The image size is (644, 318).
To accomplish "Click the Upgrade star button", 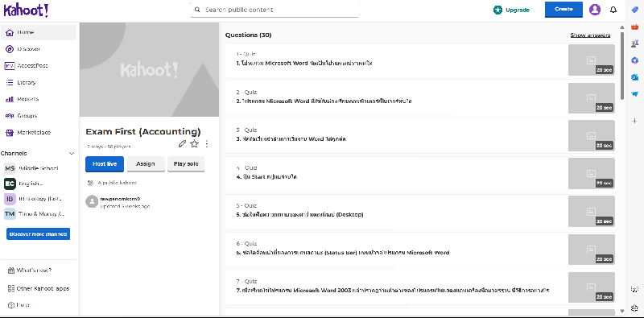I will tap(511, 10).
